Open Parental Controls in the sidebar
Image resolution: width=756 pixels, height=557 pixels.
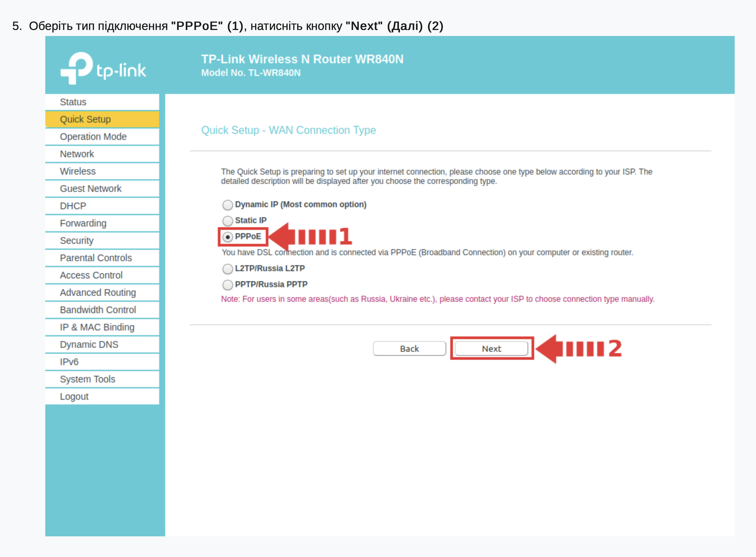click(96, 258)
